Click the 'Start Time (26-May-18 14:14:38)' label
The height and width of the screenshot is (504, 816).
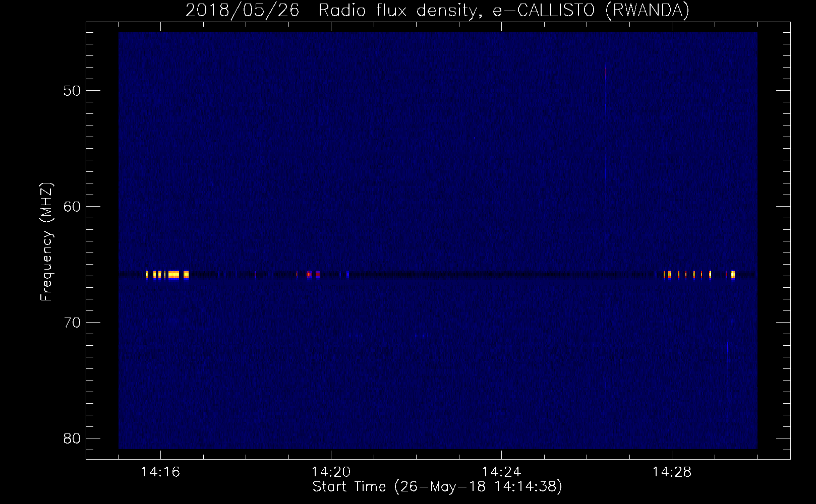tap(437, 487)
